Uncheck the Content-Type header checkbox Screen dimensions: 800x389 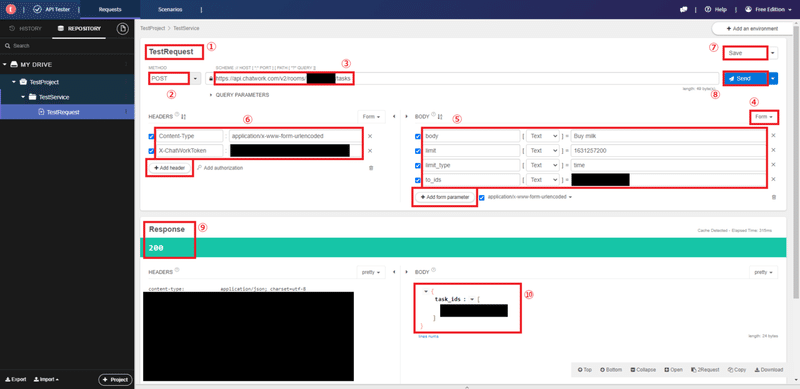(151, 136)
